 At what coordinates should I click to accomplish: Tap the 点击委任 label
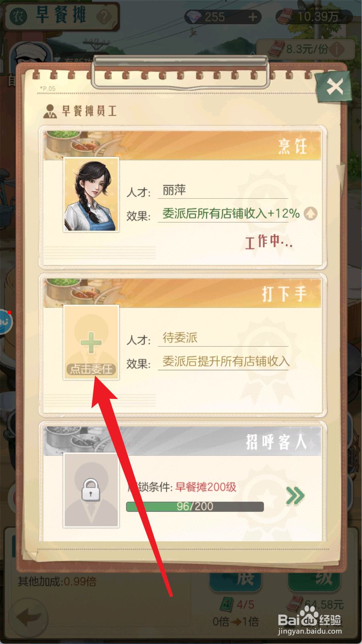click(91, 369)
